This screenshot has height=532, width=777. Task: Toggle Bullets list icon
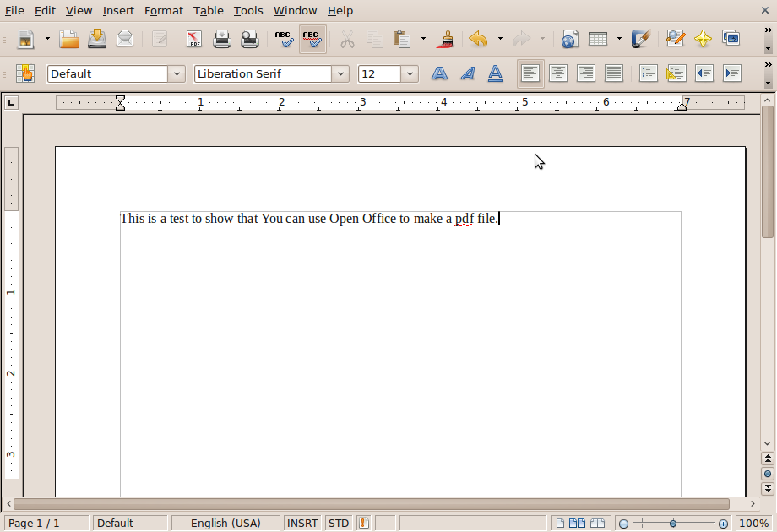coord(676,73)
